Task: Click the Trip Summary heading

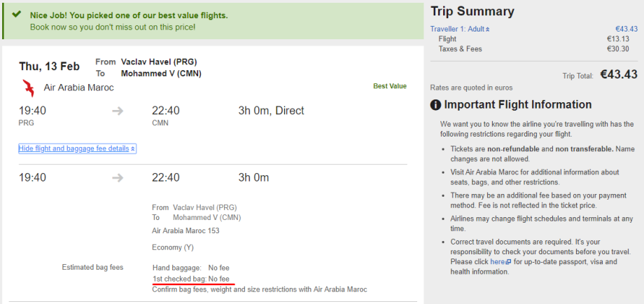Action: [472, 11]
